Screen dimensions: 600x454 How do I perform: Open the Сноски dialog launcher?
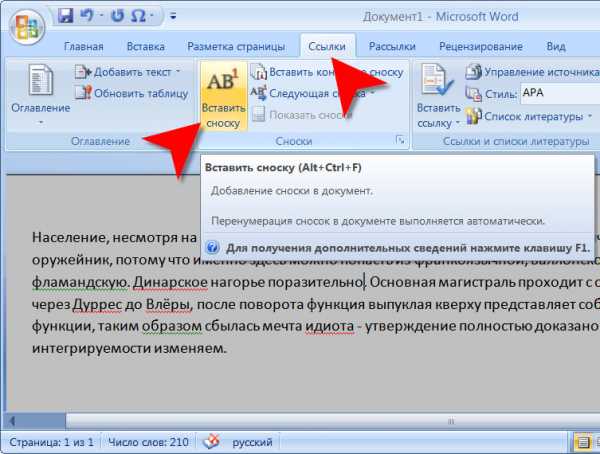(x=400, y=141)
